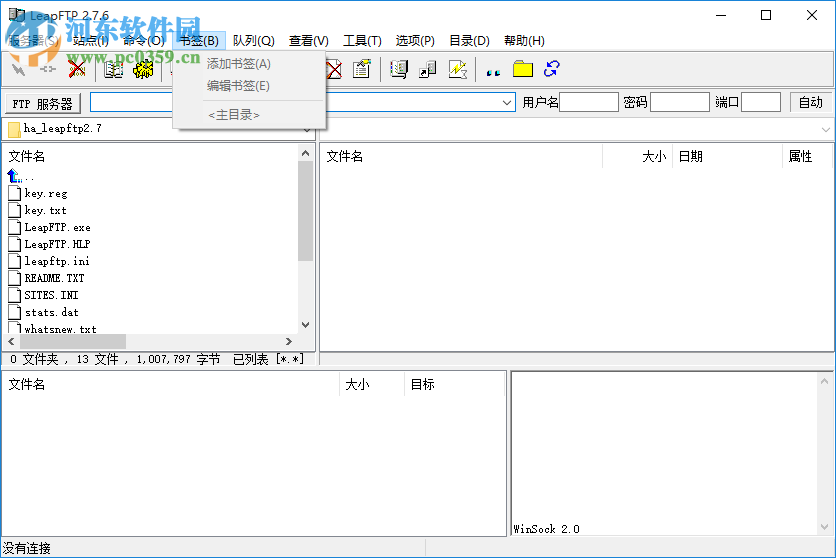Select the leapftp.ini file
Screen dimensions: 836x558
(49, 262)
